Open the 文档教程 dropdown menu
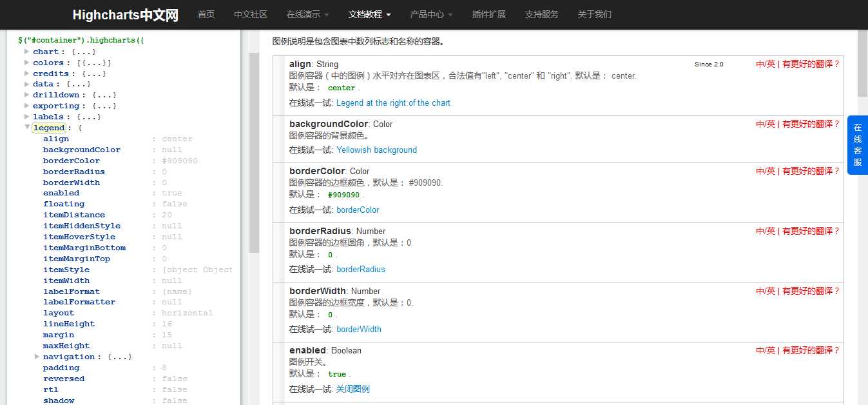Viewport: 868px width, 405px height. (369, 14)
